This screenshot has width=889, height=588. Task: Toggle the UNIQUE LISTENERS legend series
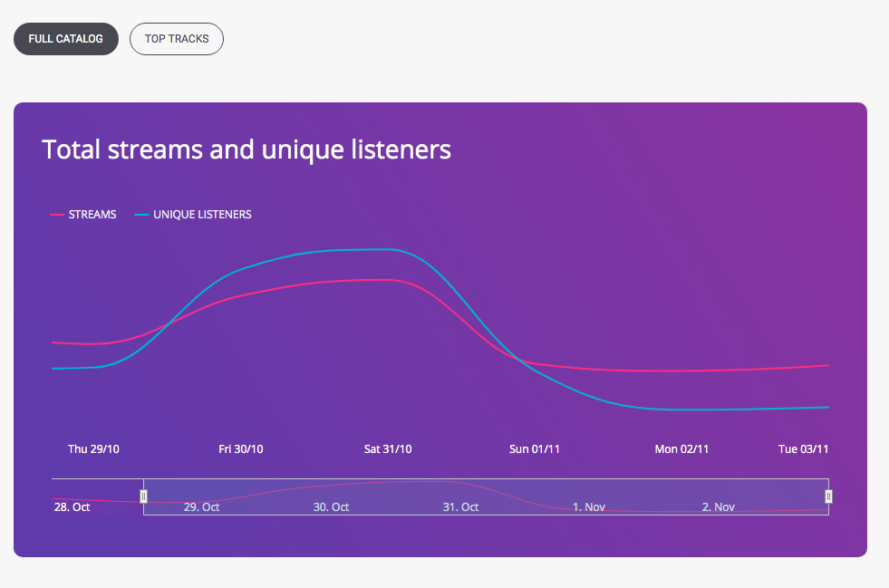[193, 215]
